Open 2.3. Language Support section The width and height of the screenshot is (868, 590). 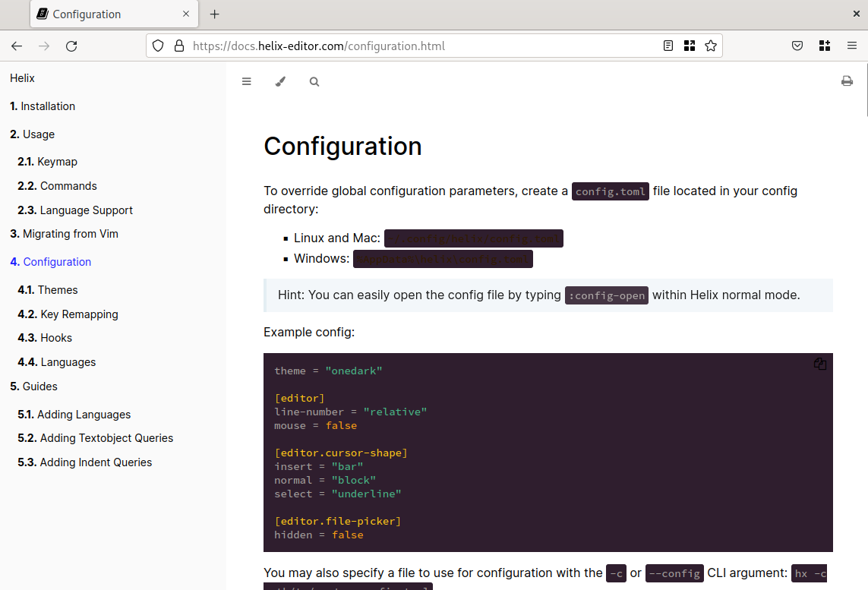[x=75, y=210]
